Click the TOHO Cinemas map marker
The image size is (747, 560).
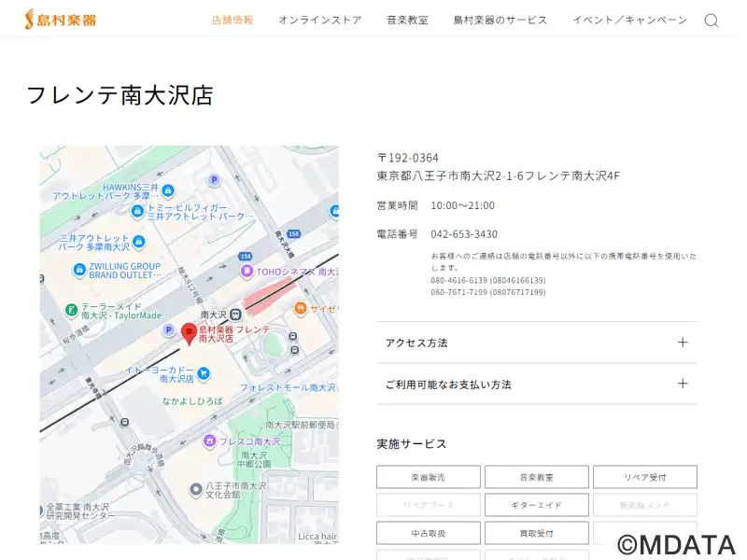point(247,272)
